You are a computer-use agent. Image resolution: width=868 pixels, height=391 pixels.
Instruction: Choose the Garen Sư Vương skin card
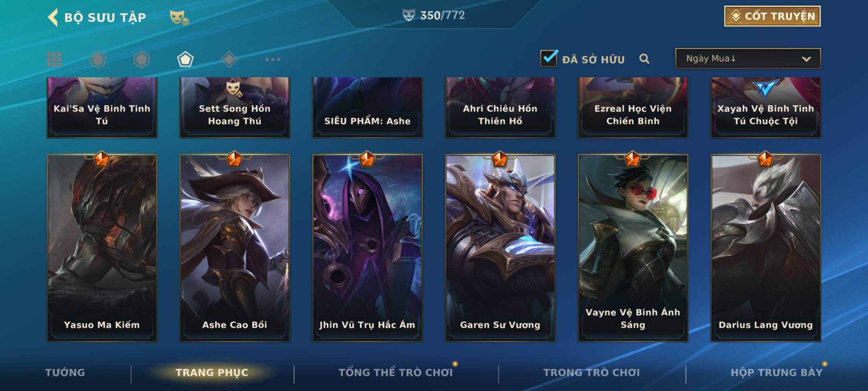click(x=500, y=248)
